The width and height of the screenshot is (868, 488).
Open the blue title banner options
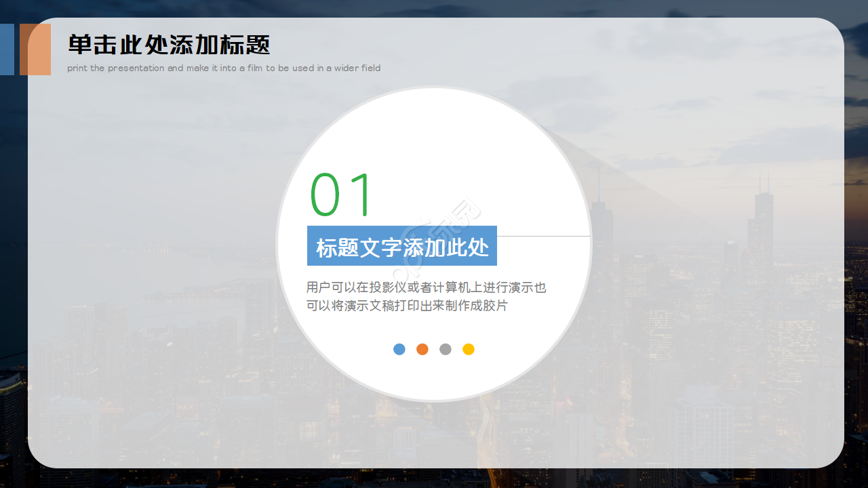click(x=403, y=245)
